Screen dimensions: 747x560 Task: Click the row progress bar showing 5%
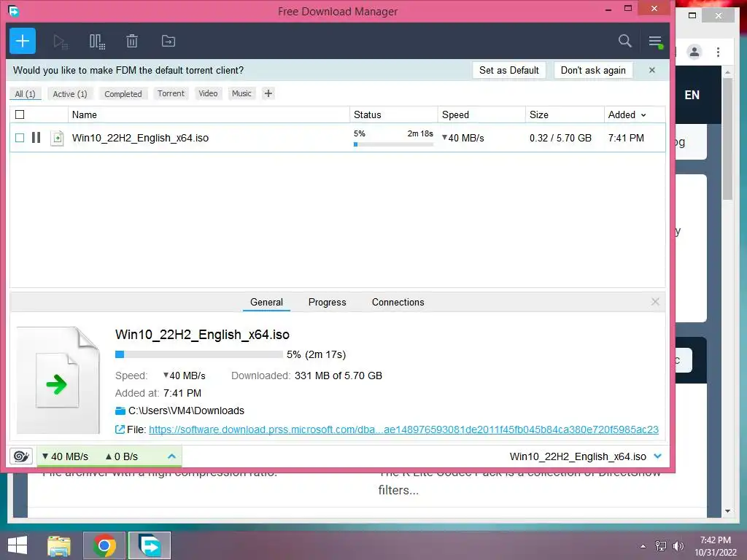pyautogui.click(x=393, y=144)
